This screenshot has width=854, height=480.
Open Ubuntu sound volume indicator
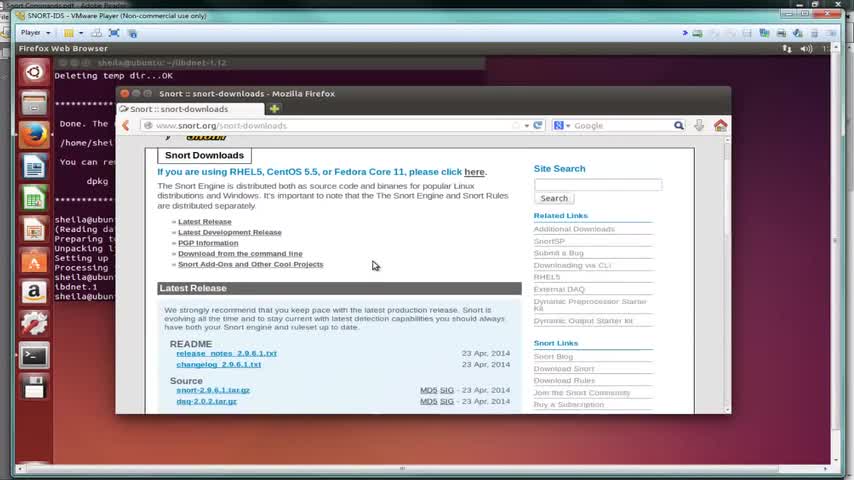coord(806,48)
